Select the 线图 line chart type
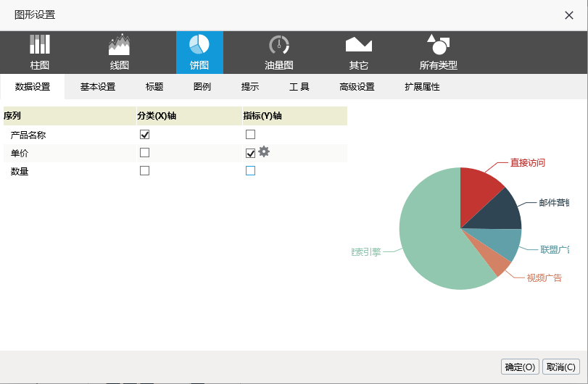The image size is (588, 384). pos(119,52)
